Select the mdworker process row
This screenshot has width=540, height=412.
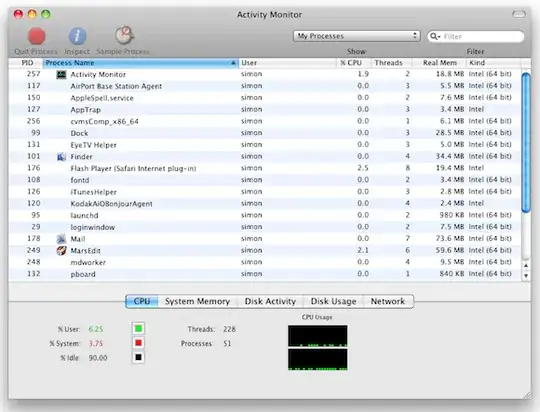click(x=264, y=262)
